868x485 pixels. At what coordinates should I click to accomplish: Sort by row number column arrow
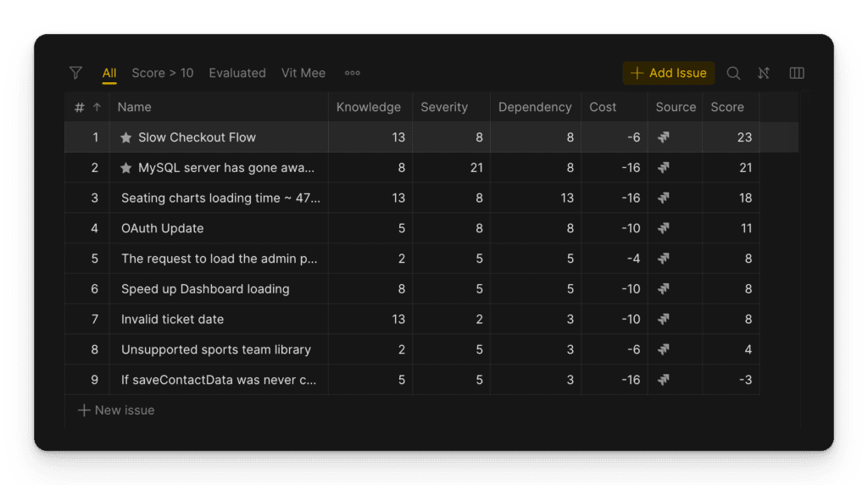click(x=97, y=108)
